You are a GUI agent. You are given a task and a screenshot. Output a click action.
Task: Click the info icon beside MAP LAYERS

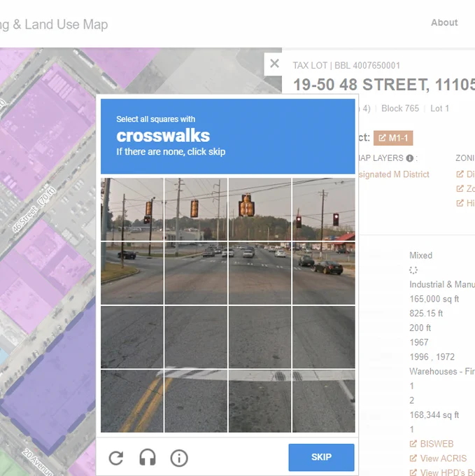pyautogui.click(x=409, y=158)
